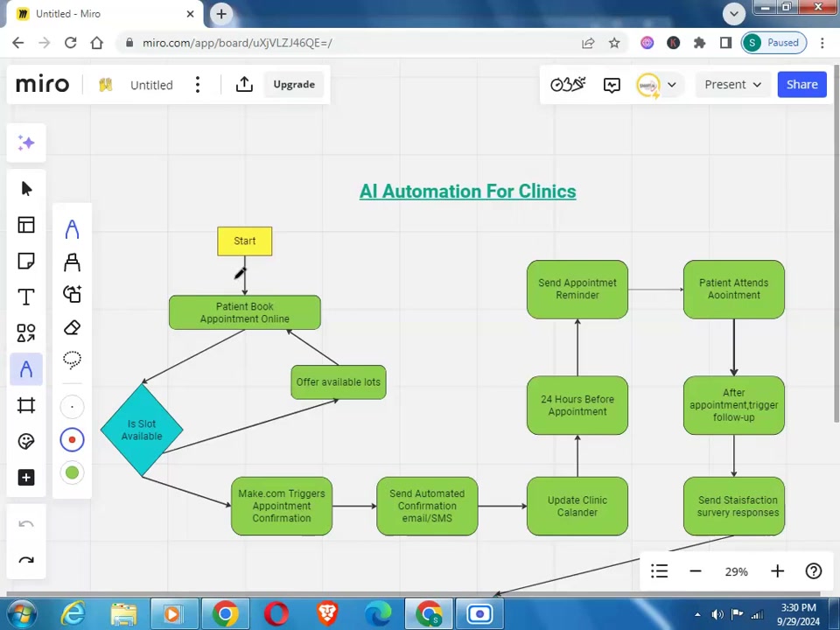Select the thin black pen preset

[73, 407]
